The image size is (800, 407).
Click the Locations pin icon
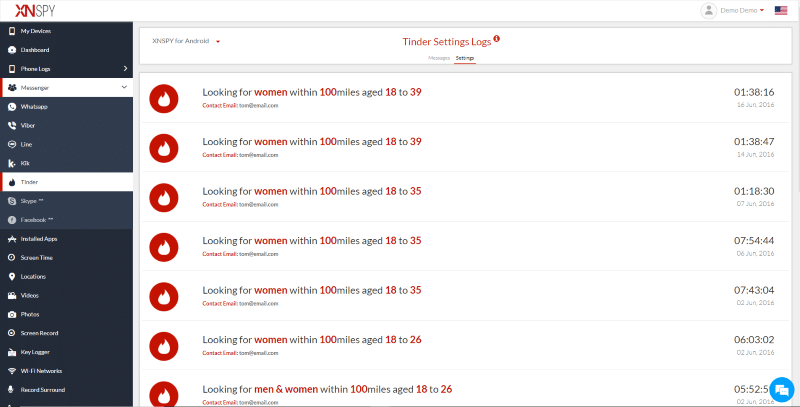point(12,276)
